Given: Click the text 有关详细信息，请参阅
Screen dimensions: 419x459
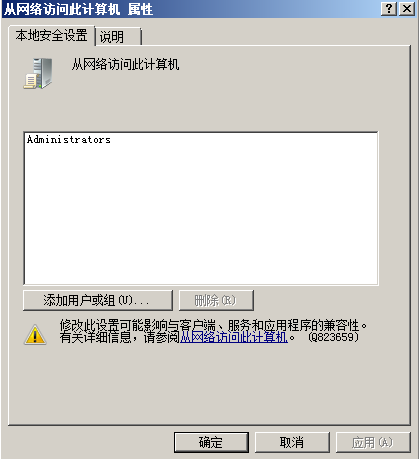Looking at the screenshot, I should (x=120, y=337).
